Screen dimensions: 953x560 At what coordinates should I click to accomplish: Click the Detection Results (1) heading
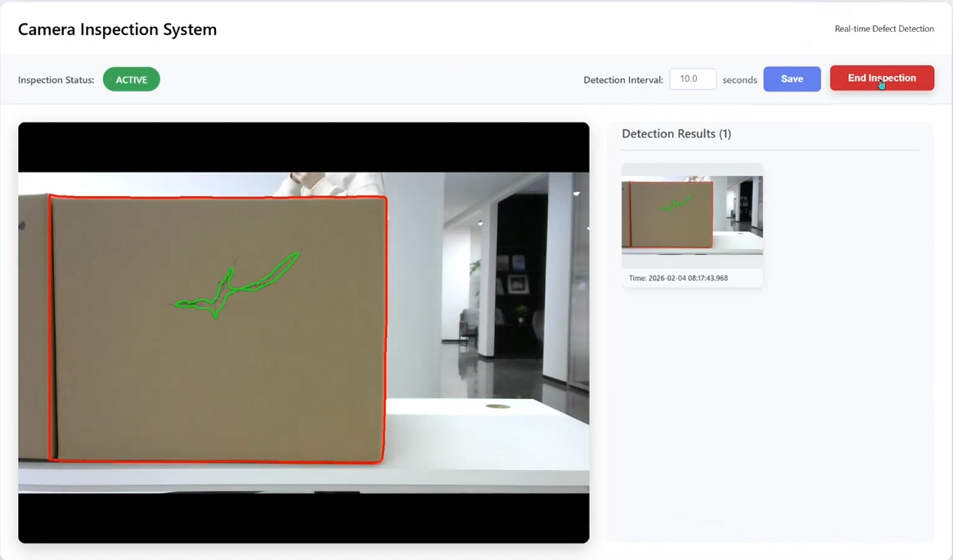[677, 133]
